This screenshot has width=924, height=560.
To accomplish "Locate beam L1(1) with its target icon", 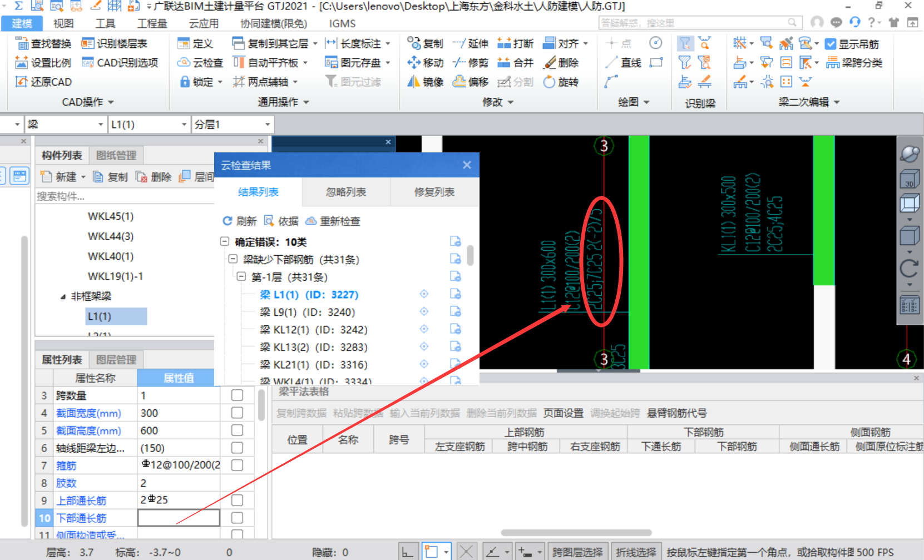I will point(424,294).
